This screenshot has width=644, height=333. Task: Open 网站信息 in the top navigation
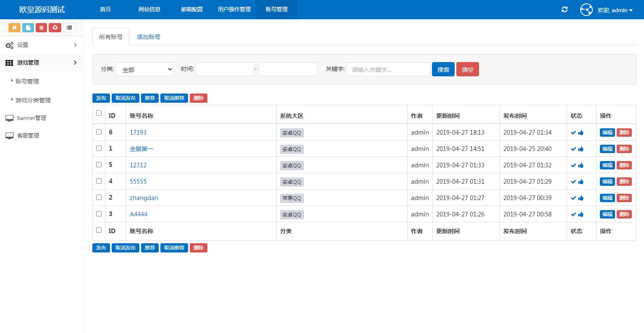pyautogui.click(x=149, y=9)
